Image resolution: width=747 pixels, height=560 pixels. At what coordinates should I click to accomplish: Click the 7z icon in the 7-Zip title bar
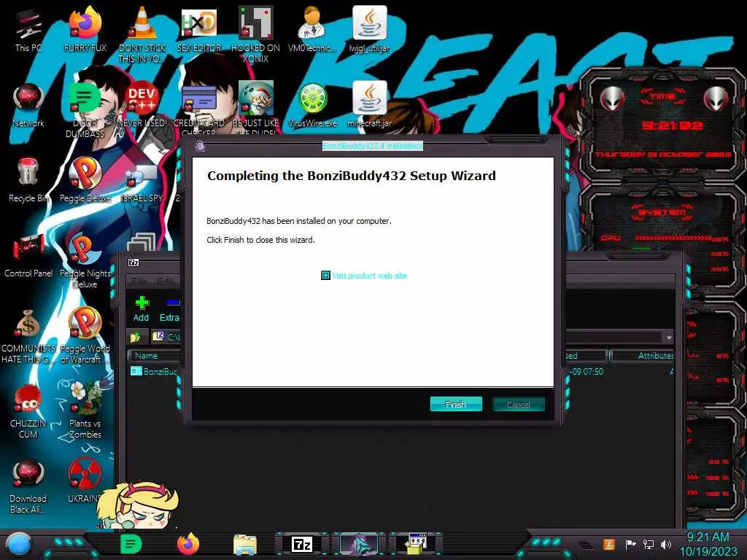134,262
